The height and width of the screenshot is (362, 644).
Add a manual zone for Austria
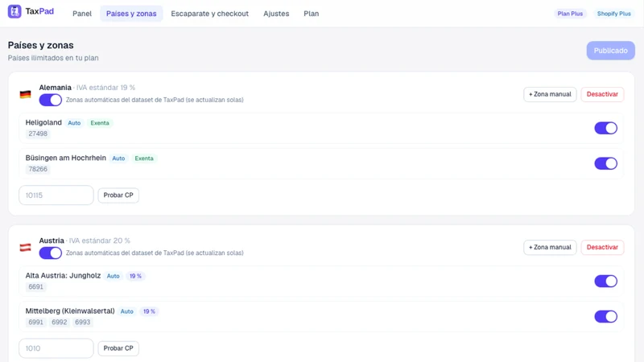click(x=550, y=248)
